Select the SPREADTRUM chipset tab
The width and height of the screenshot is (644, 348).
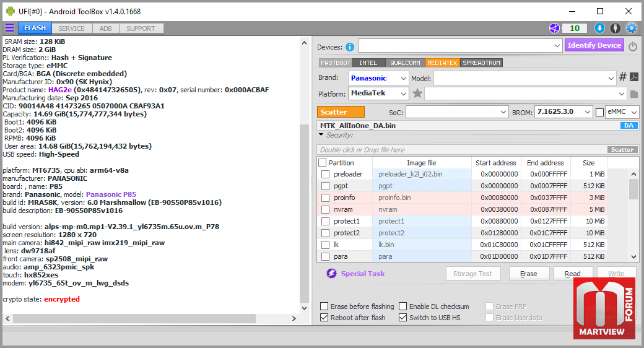pyautogui.click(x=481, y=63)
